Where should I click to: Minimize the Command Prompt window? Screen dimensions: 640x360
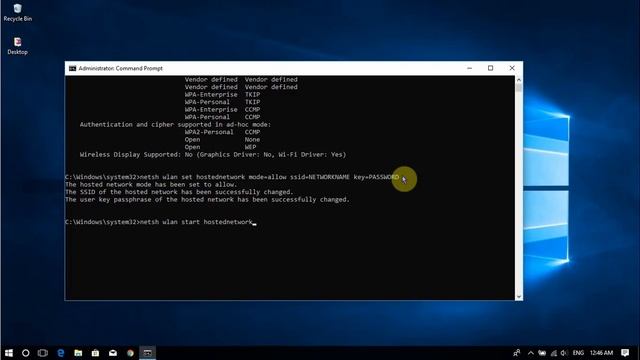469,68
